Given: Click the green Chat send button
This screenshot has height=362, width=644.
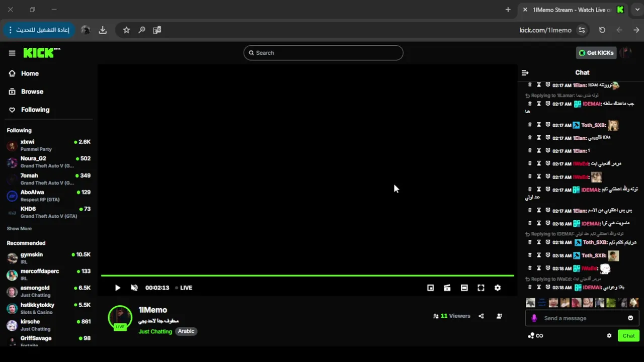Looking at the screenshot, I should click(x=628, y=336).
